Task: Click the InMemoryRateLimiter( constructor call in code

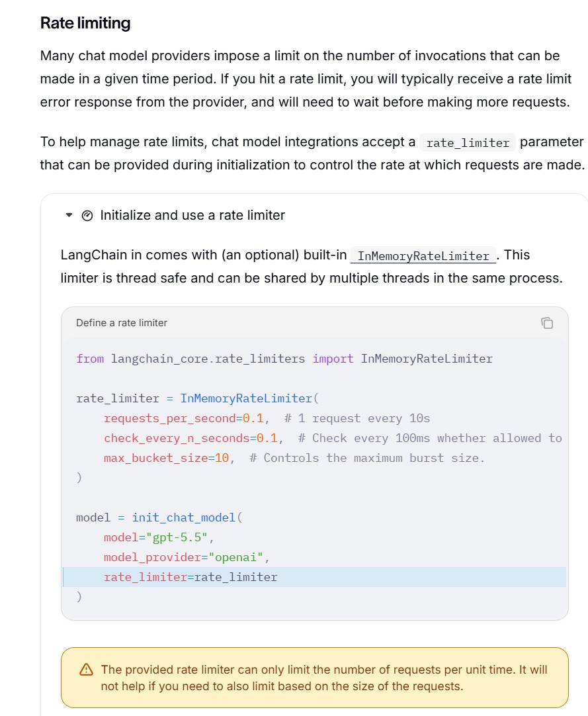Action: coord(250,398)
